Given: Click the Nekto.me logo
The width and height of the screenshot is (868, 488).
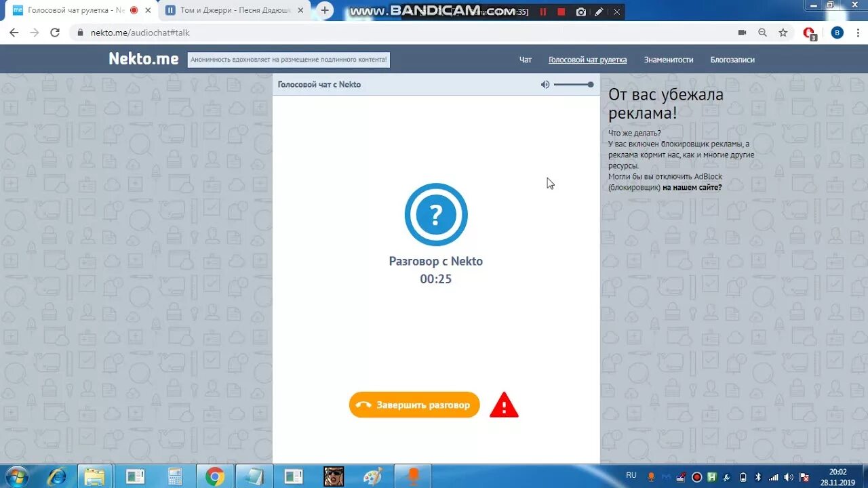Looking at the screenshot, I should point(144,59).
